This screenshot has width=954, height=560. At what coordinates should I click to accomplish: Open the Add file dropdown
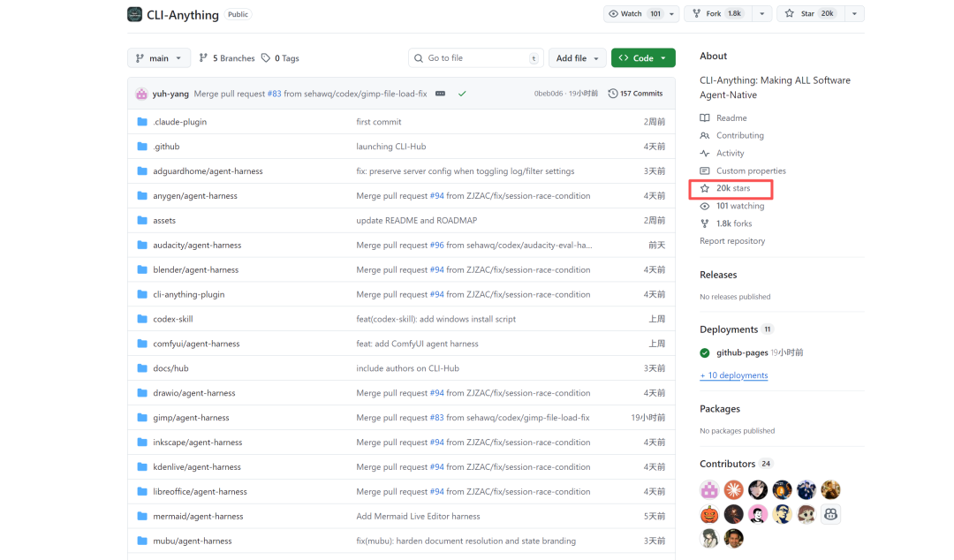[578, 58]
